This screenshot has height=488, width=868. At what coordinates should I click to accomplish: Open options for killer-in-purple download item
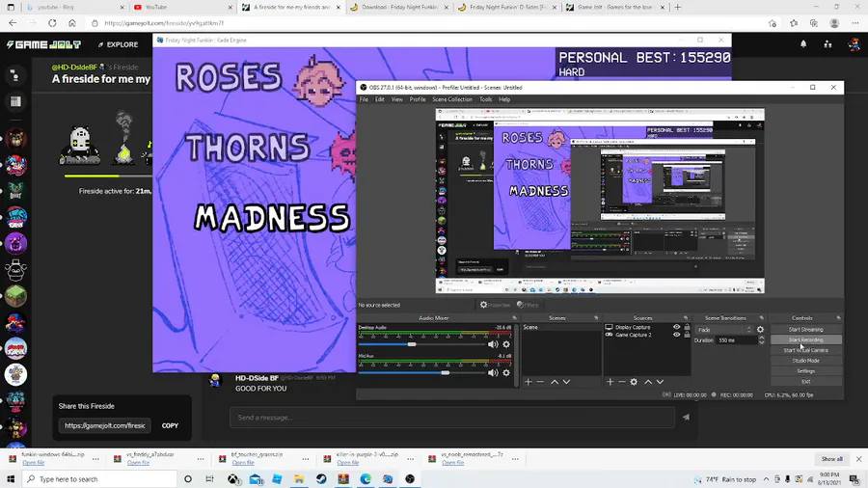pos(410,459)
